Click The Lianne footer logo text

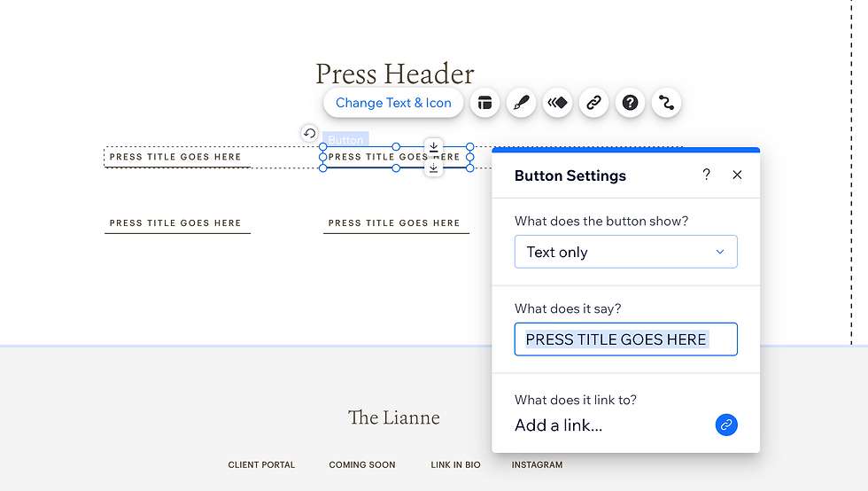(394, 417)
